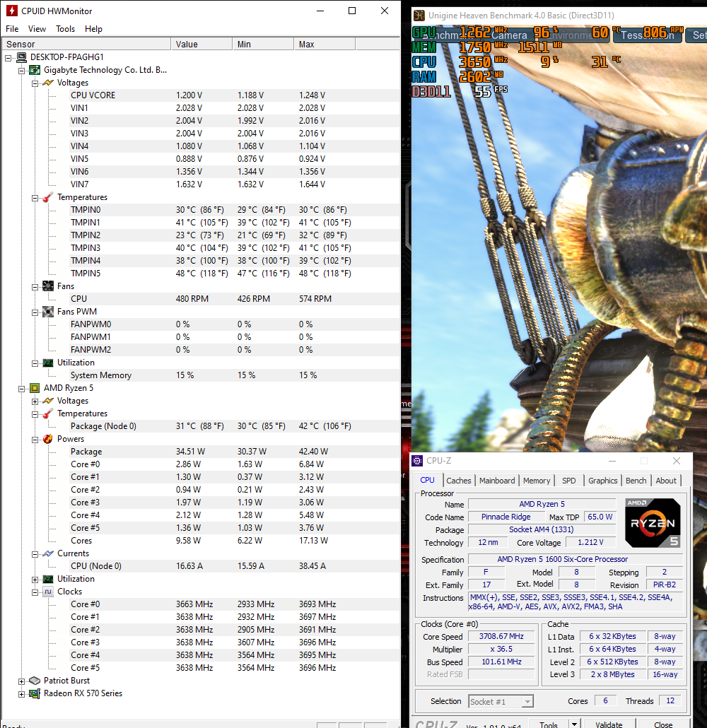Image resolution: width=707 pixels, height=728 pixels.
Task: Click the Fans icon in HWMonitor
Action: [47, 286]
